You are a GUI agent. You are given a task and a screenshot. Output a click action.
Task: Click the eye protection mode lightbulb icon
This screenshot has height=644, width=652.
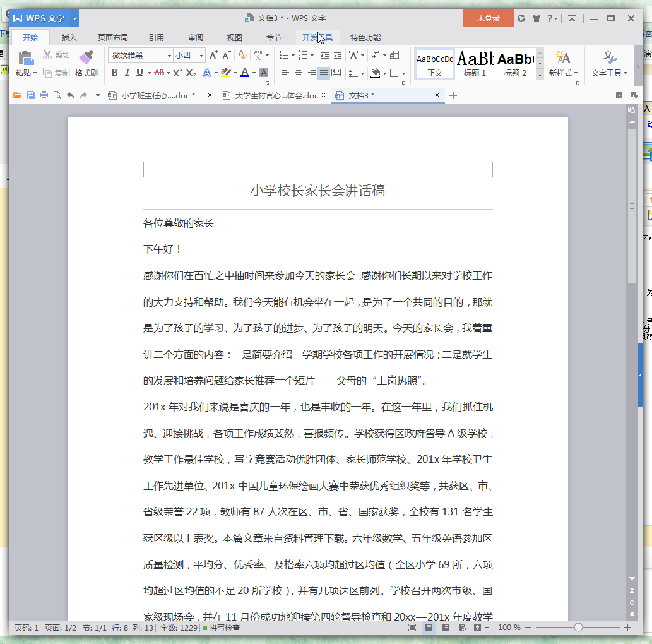477,628
